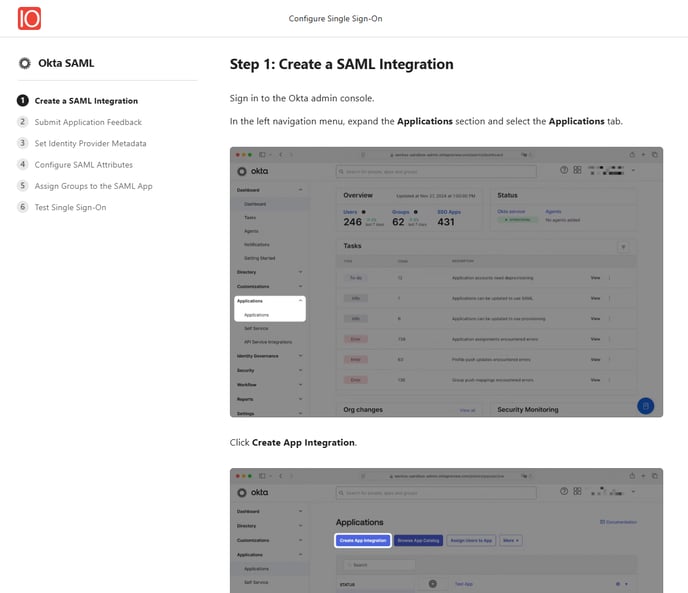Go to step 6 Test Single Sign-On
Viewport: 688px width, 593px height.
click(62, 207)
